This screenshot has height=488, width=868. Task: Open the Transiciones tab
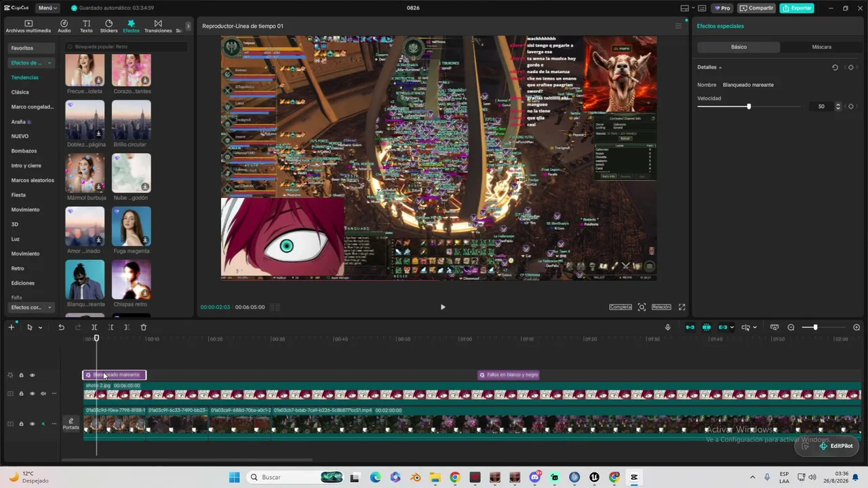click(158, 26)
